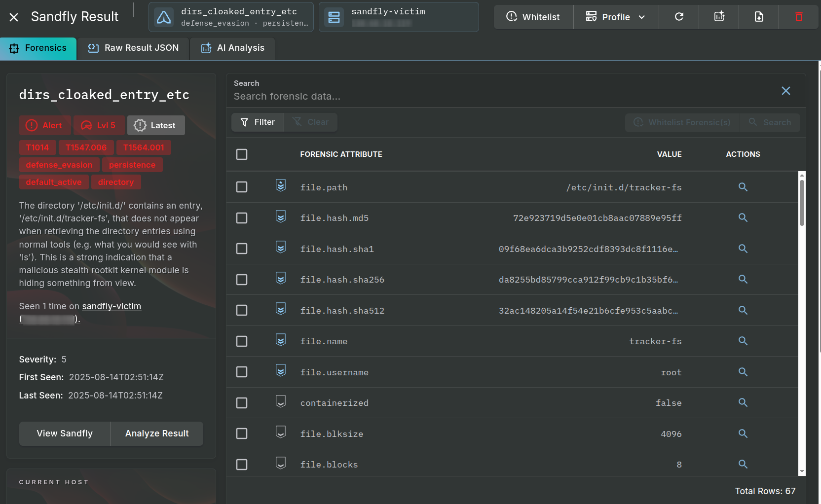Check the containerized row checkbox
Image resolution: width=821 pixels, height=504 pixels.
(242, 403)
